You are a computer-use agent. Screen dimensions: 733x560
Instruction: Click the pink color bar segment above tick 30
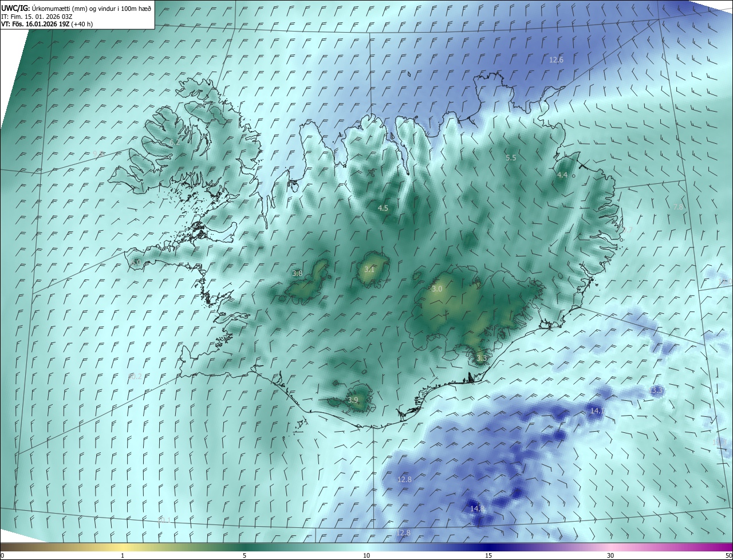(610, 547)
